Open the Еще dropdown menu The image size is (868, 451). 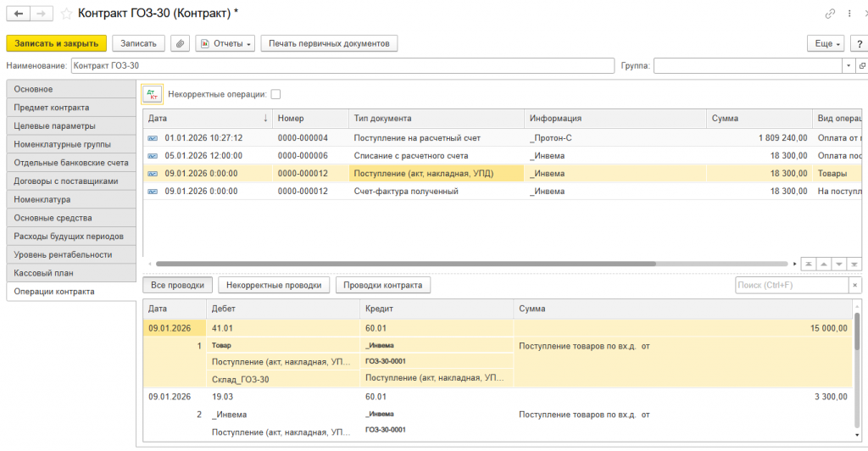click(x=826, y=43)
